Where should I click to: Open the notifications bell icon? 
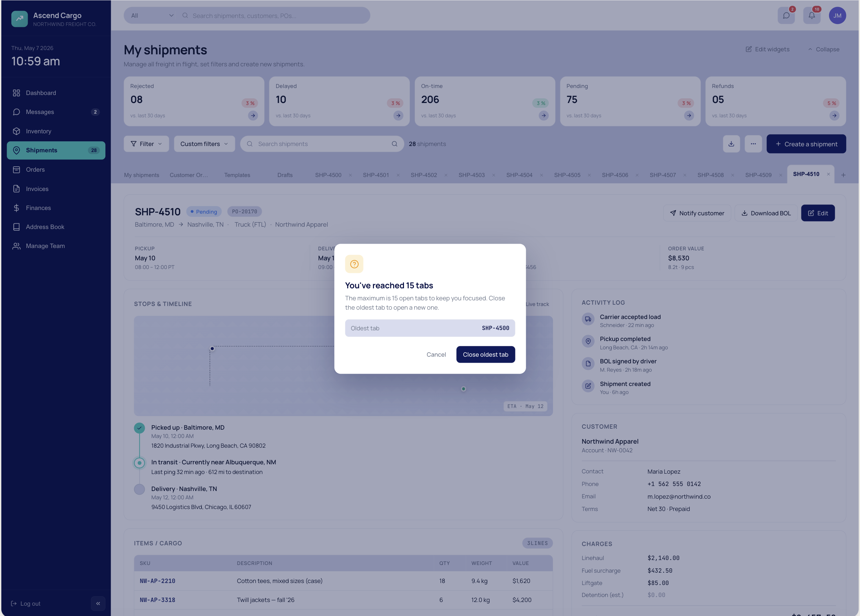pos(812,16)
